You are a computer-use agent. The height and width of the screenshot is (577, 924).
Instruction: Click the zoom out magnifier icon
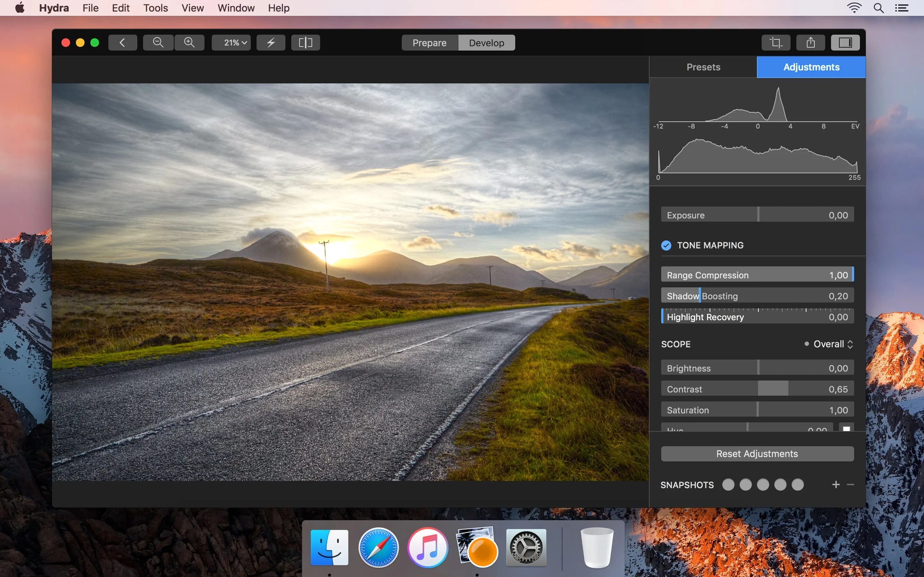click(x=158, y=42)
